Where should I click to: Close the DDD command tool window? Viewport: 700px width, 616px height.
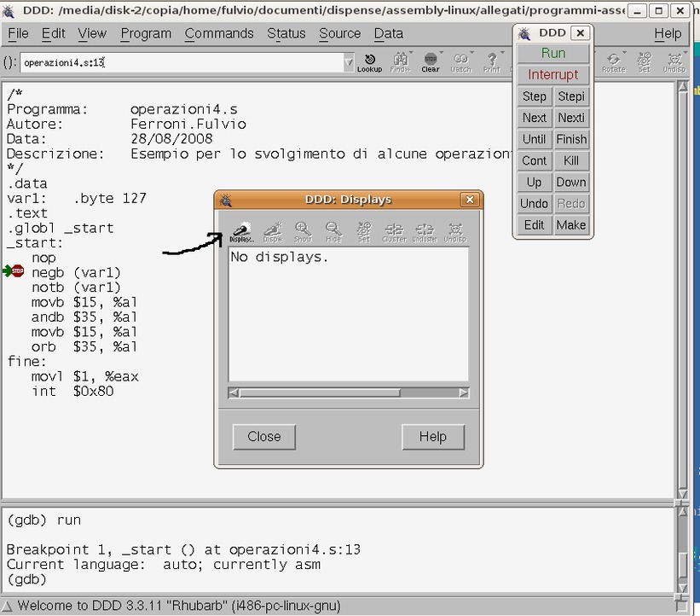pyautogui.click(x=580, y=32)
